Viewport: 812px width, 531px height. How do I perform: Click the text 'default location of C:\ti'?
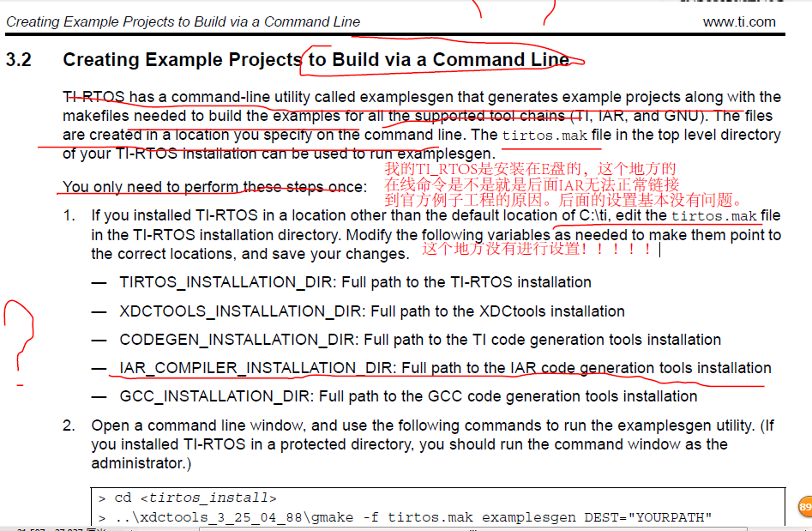click(x=530, y=215)
